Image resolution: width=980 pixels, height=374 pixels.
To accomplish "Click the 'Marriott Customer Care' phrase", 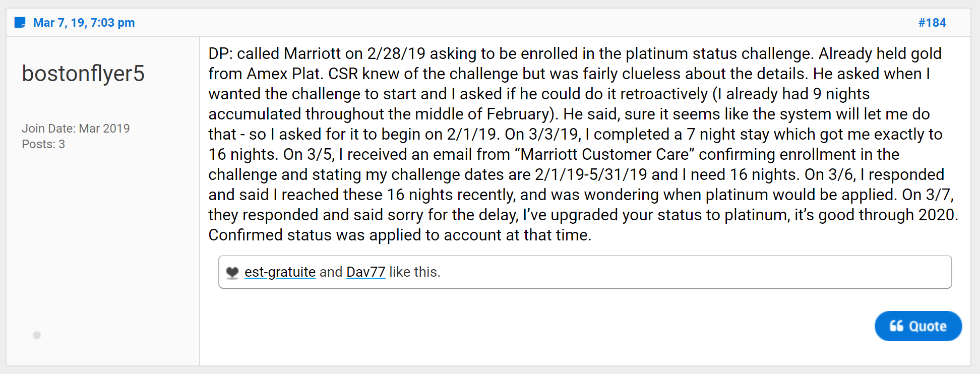I will 604,154.
